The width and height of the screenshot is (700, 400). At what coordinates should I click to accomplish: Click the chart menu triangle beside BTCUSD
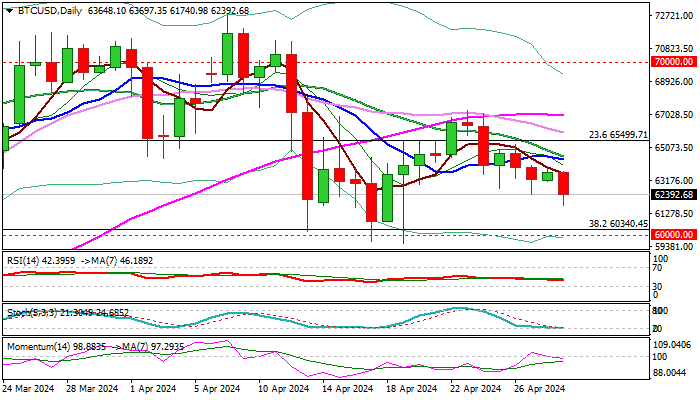[x=9, y=11]
